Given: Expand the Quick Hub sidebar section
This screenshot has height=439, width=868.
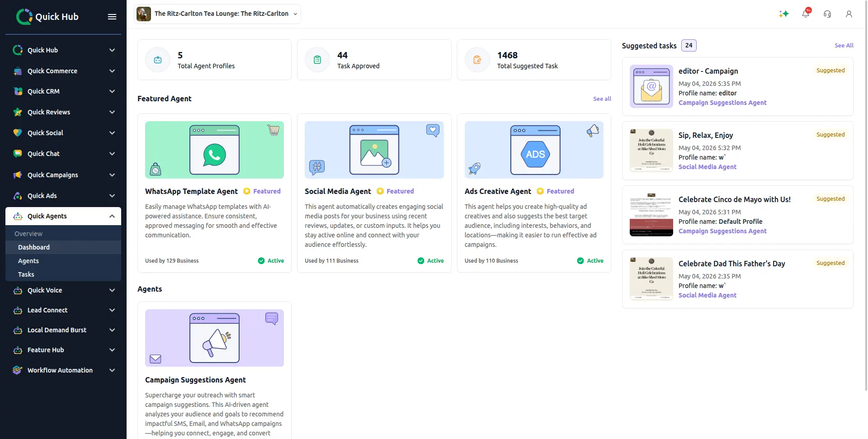Looking at the screenshot, I should (112, 50).
